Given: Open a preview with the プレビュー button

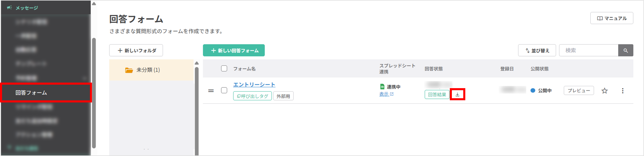Looking at the screenshot, I should tap(578, 90).
